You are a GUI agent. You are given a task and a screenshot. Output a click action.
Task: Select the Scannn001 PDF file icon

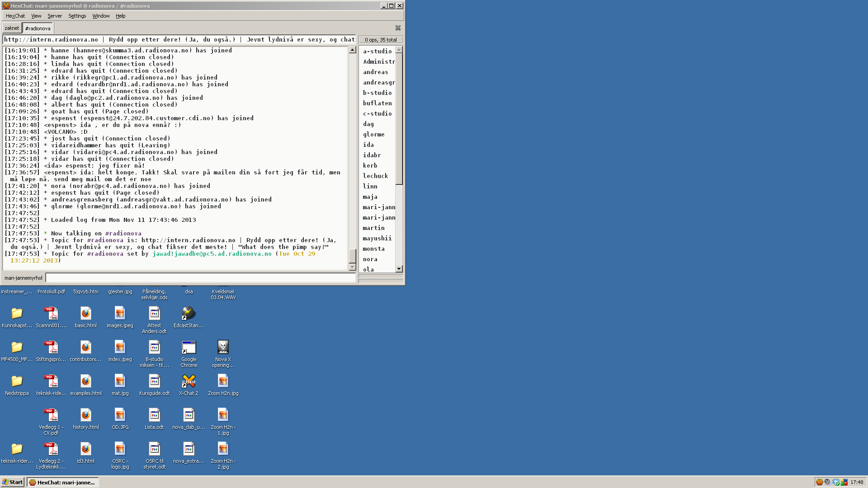(51, 317)
